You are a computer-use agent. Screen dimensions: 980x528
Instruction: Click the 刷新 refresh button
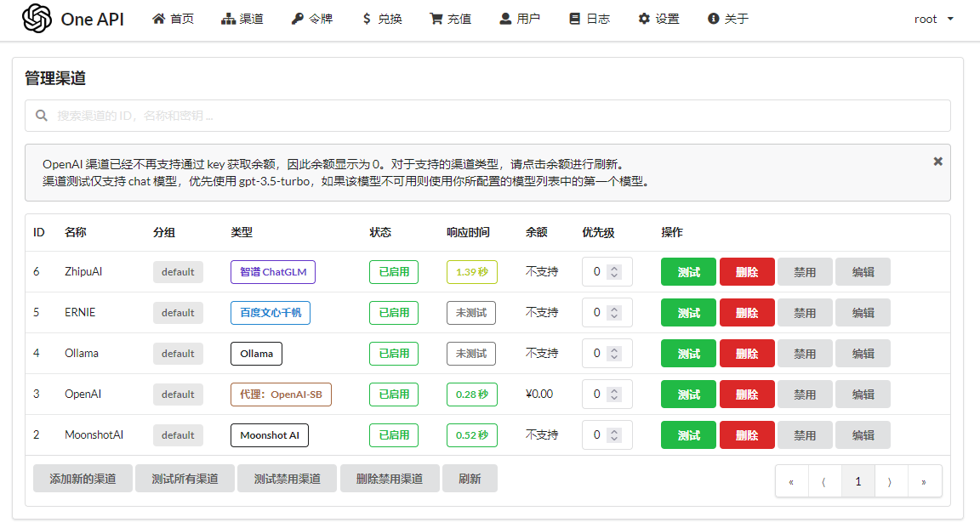pos(470,479)
